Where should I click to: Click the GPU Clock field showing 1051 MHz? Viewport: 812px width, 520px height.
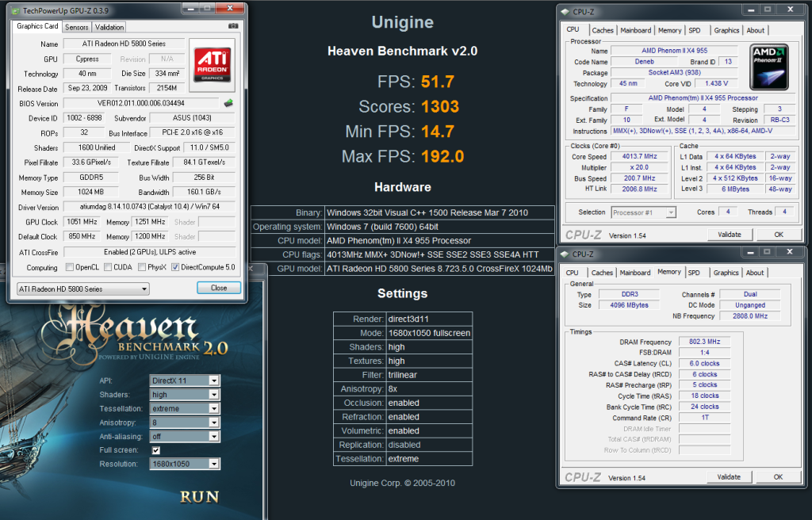point(82,222)
